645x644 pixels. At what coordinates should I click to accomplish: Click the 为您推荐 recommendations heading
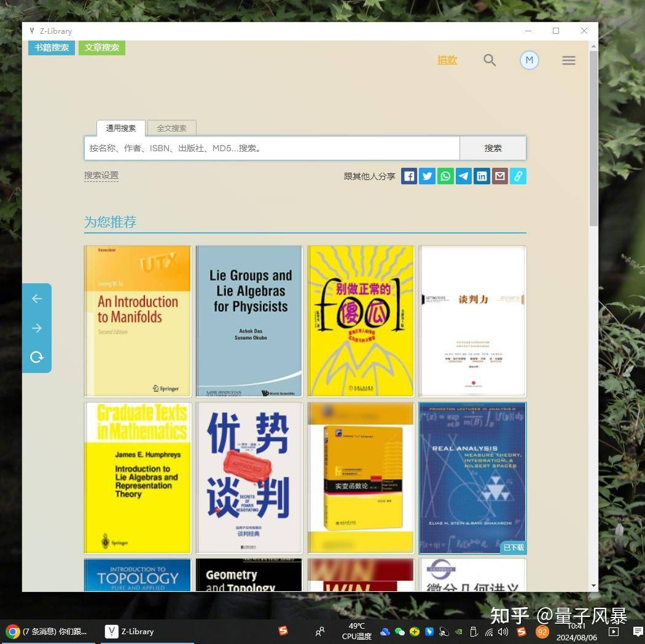click(x=110, y=222)
